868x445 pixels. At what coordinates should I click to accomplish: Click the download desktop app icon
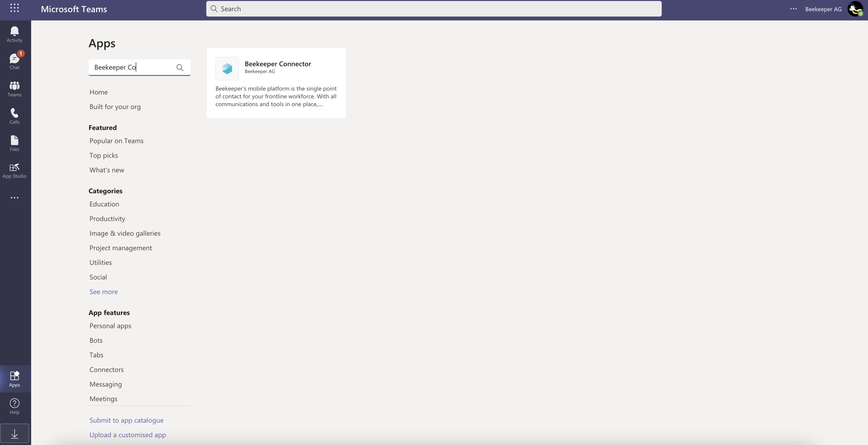tap(14, 433)
